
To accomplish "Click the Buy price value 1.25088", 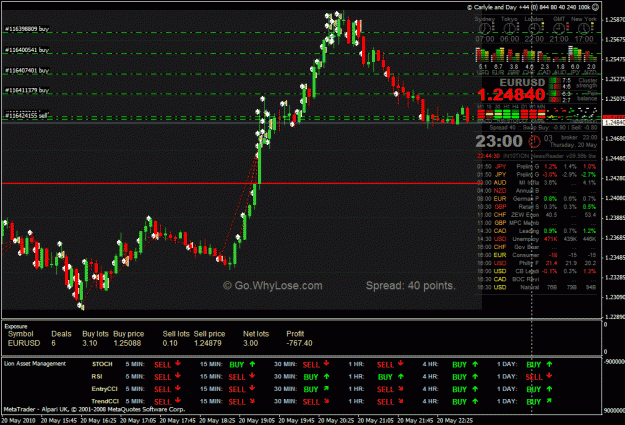I will coord(127,343).
